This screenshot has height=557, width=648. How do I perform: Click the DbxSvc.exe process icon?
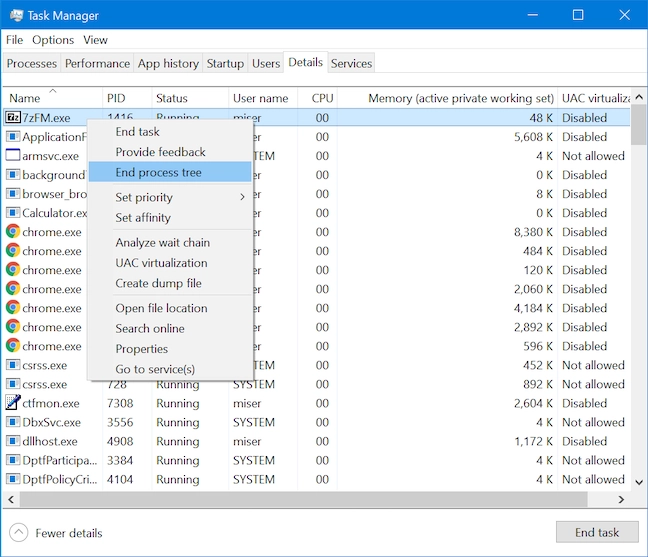click(x=13, y=422)
